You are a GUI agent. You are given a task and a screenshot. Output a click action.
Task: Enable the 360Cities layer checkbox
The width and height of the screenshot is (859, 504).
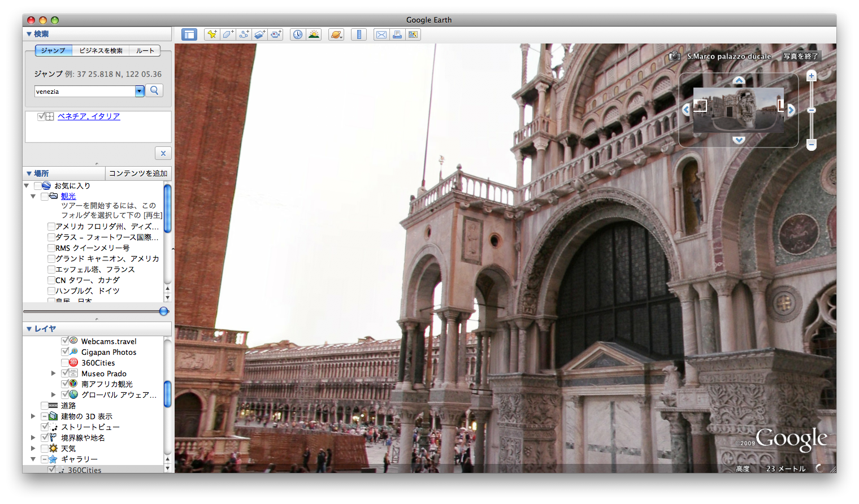coord(64,362)
